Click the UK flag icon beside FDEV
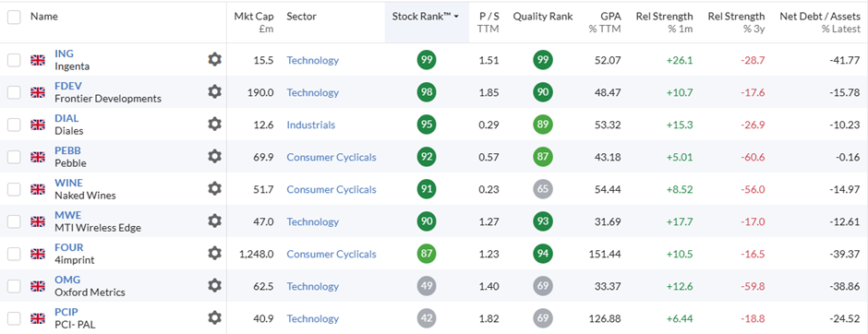Screen dimensions: 868x334 coord(38,92)
